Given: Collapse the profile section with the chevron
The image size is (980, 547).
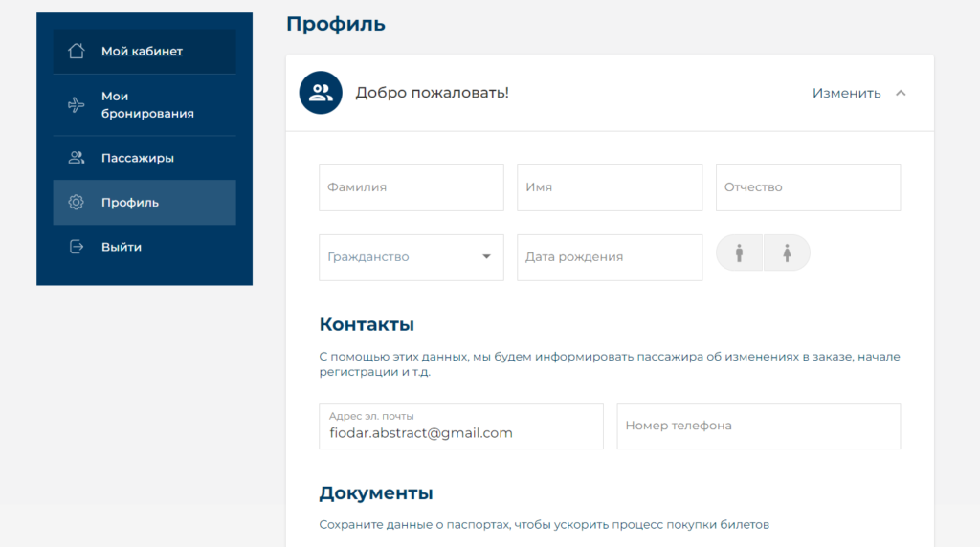Looking at the screenshot, I should point(900,93).
